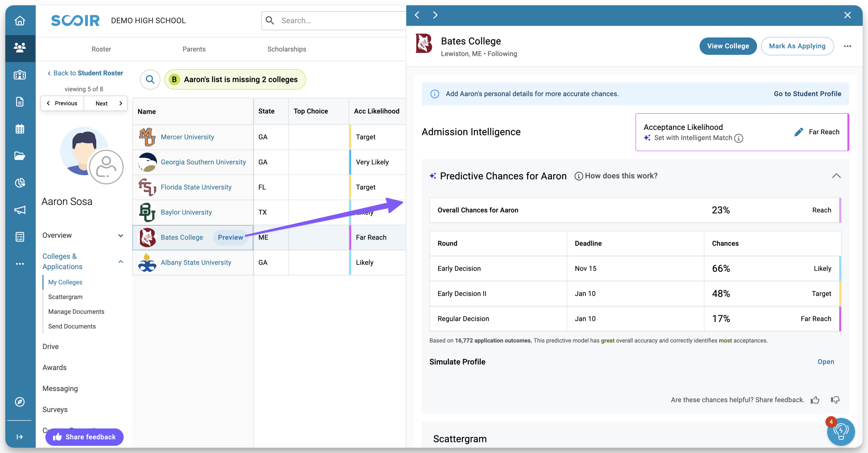Click Next student button
This screenshot has width=868, height=453.
[x=106, y=103]
